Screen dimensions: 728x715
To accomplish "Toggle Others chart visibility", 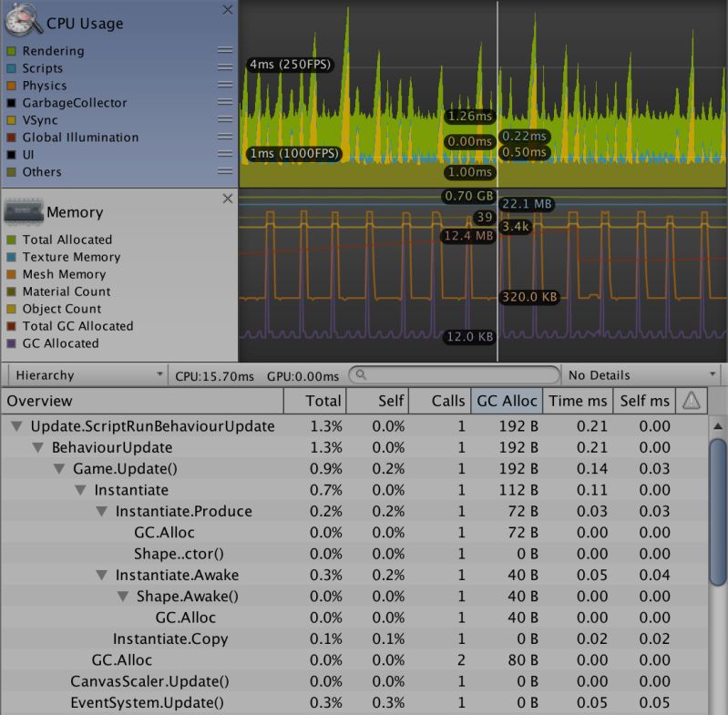I will coord(12,172).
